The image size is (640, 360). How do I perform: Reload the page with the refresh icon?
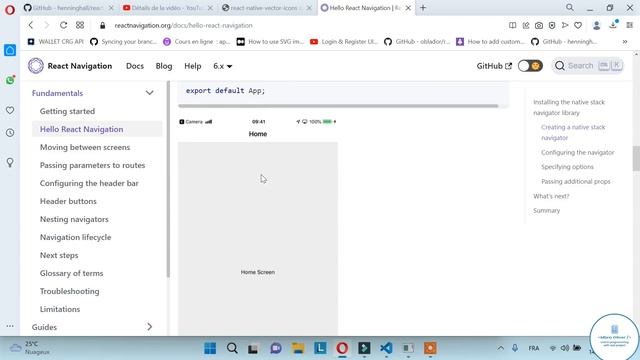[x=63, y=25]
